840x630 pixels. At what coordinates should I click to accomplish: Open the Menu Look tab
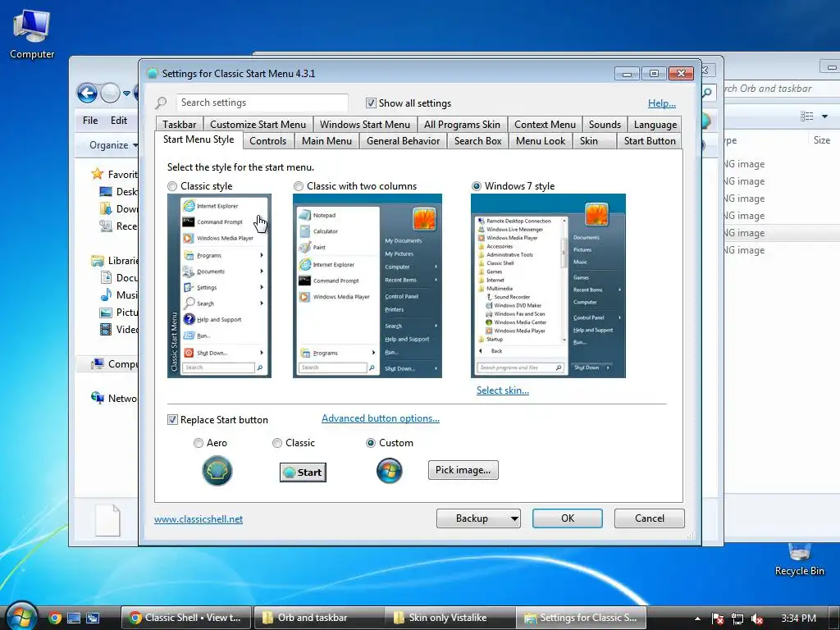(541, 141)
